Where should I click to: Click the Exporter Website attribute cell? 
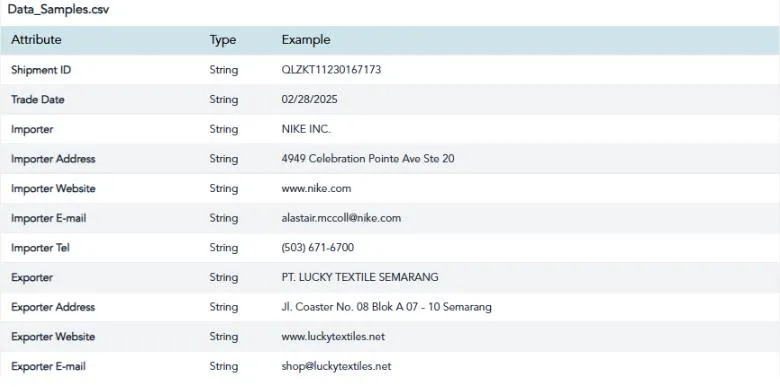coord(53,337)
